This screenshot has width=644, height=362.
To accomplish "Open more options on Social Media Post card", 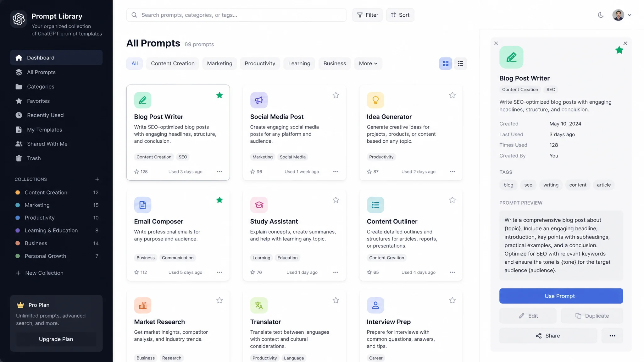I will (x=336, y=172).
